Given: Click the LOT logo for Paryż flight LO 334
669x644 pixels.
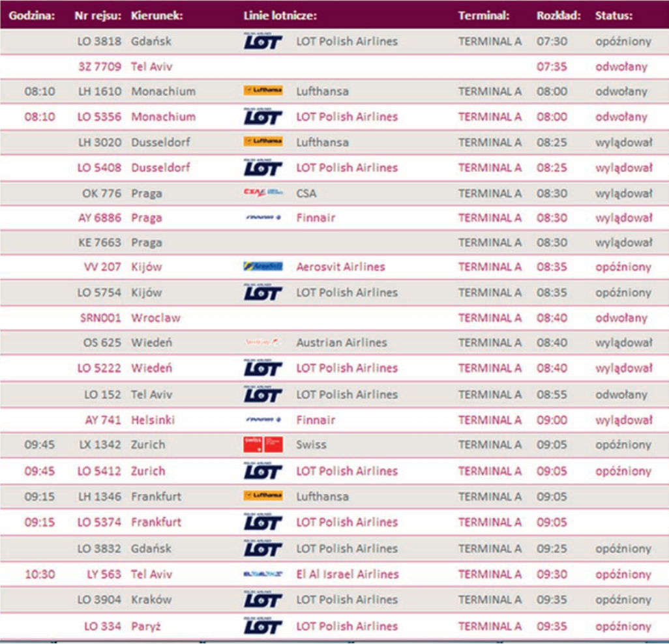Looking at the screenshot, I should tap(263, 626).
